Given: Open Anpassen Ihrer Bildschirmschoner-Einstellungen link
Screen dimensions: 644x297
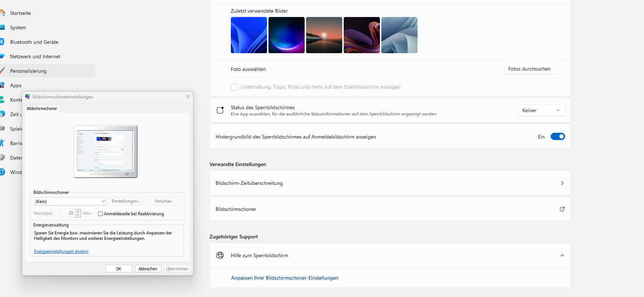Looking at the screenshot, I should tap(285, 278).
